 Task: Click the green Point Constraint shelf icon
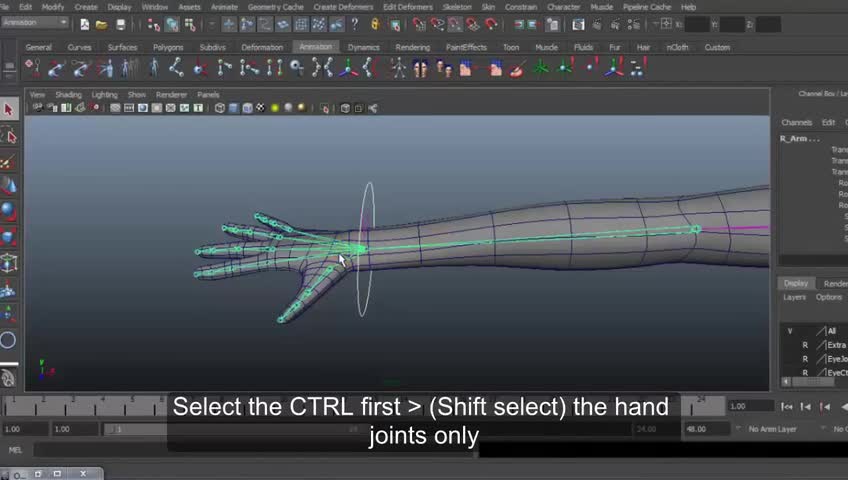540,68
